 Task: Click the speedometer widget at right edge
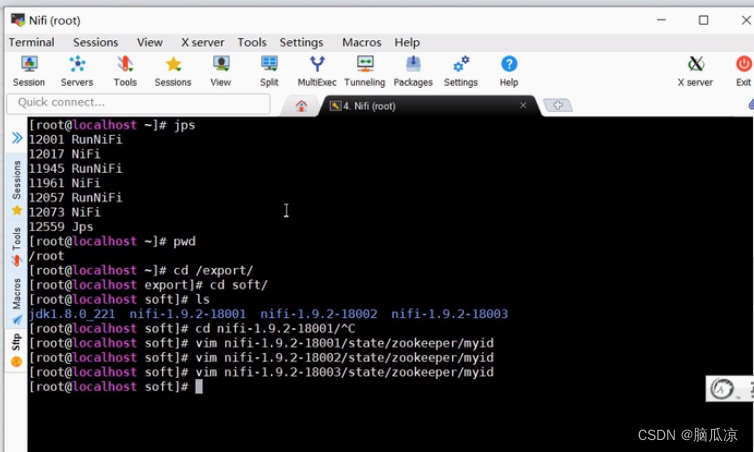722,389
